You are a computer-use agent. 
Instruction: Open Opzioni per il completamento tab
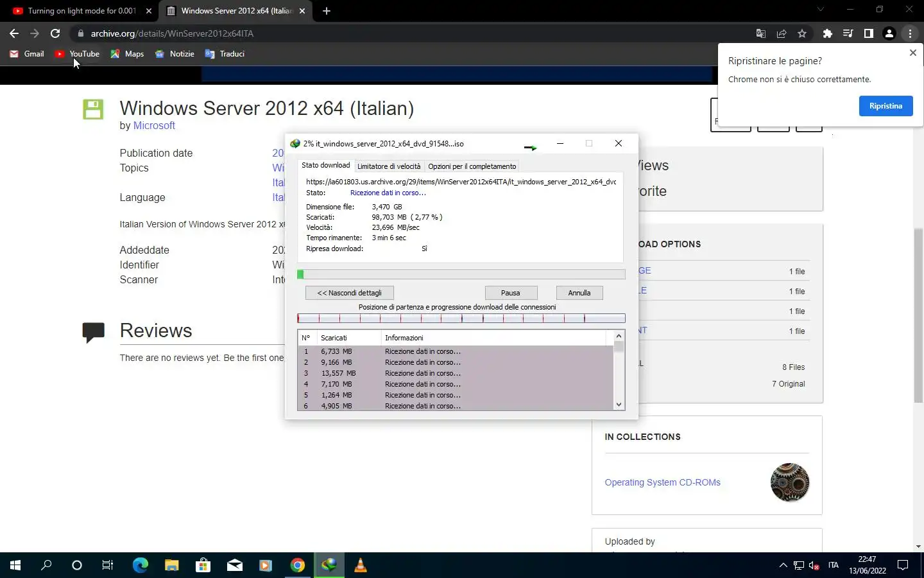pyautogui.click(x=472, y=166)
